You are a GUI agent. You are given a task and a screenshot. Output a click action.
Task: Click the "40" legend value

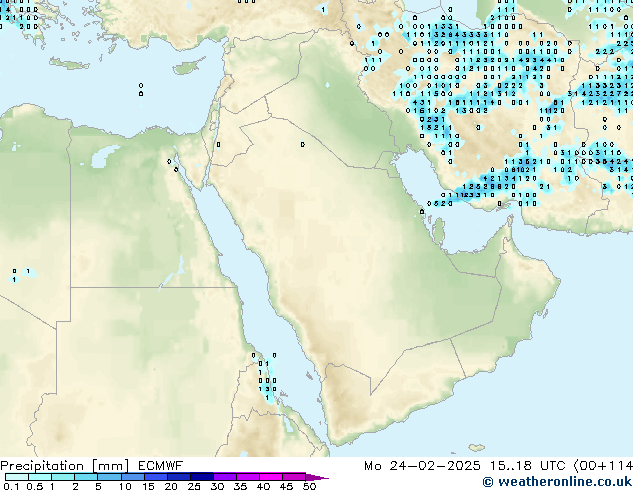(x=263, y=486)
